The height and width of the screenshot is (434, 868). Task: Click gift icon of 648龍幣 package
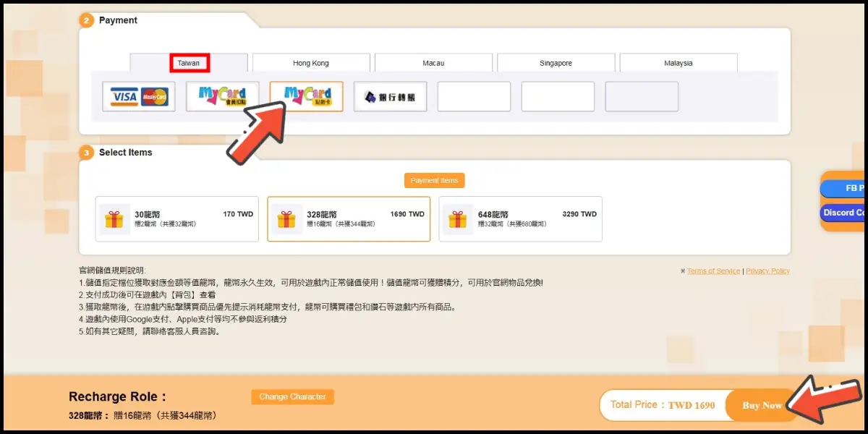[457, 219]
